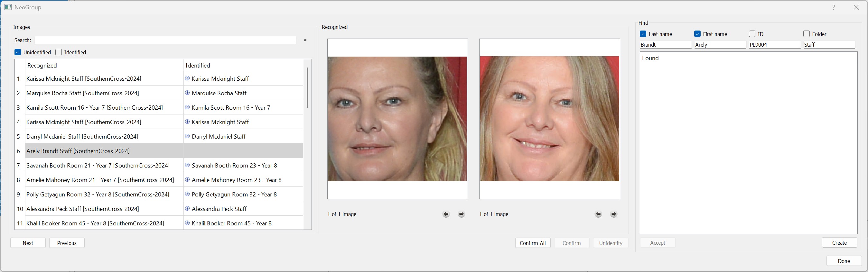This screenshot has width=868, height=272.
Task: Show previous image under right recognized photo
Action: tap(598, 214)
